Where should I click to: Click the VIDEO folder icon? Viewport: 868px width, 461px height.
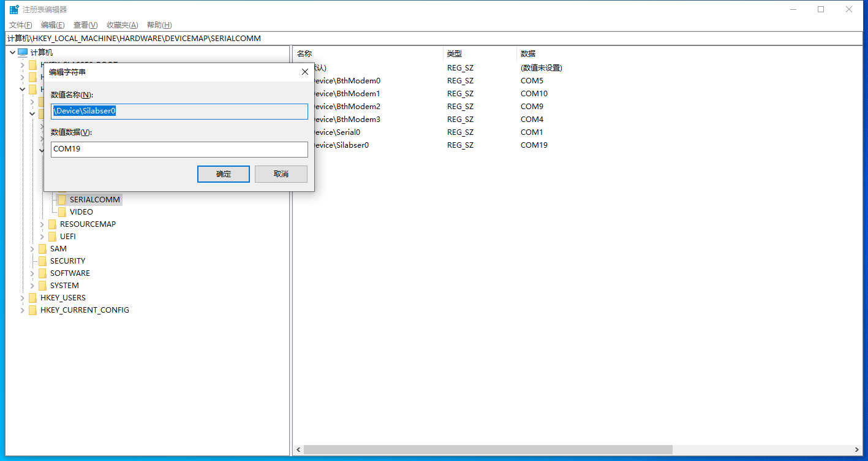62,211
